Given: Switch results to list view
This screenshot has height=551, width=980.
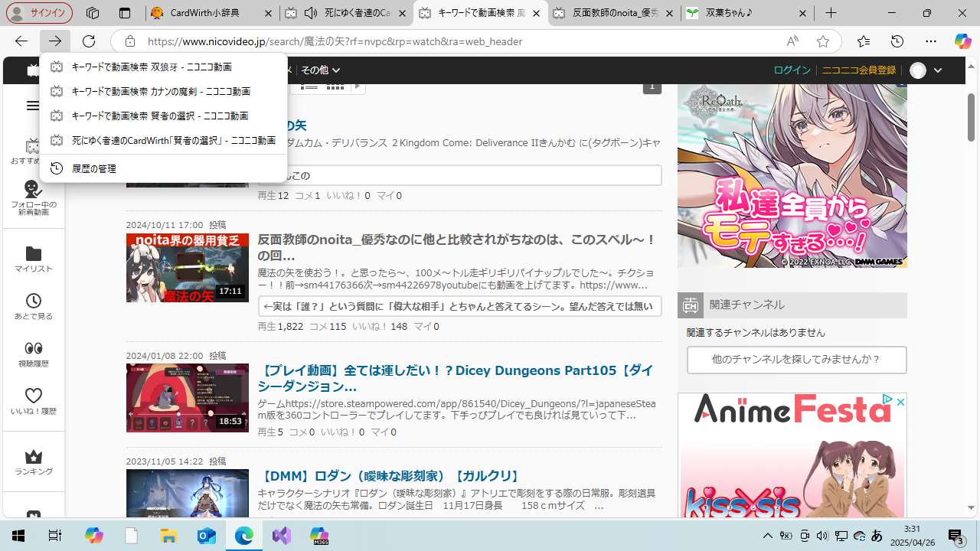Looking at the screenshot, I should pos(309,86).
